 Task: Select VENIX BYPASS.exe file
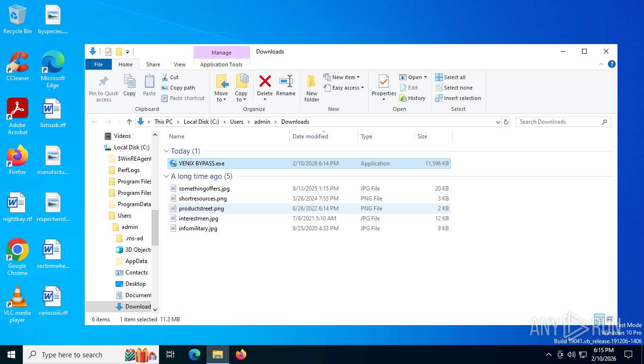(x=309, y=164)
